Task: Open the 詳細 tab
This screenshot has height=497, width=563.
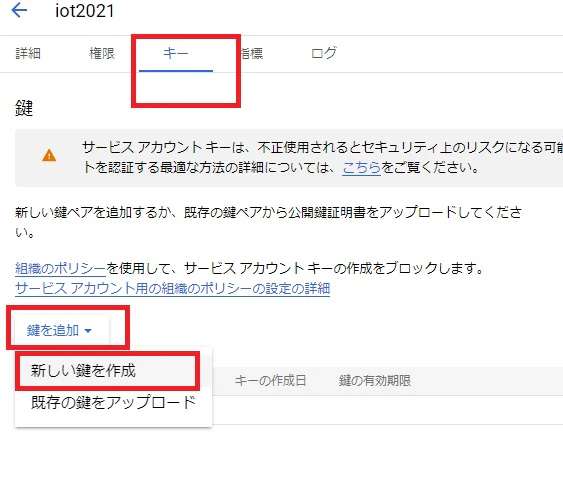Action: tap(28, 54)
